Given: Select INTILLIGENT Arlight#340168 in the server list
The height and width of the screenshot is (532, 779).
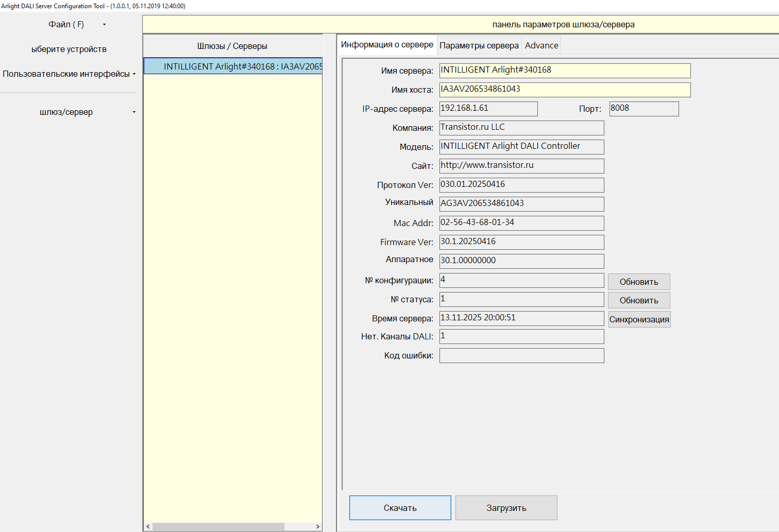Looking at the screenshot, I should 233,66.
